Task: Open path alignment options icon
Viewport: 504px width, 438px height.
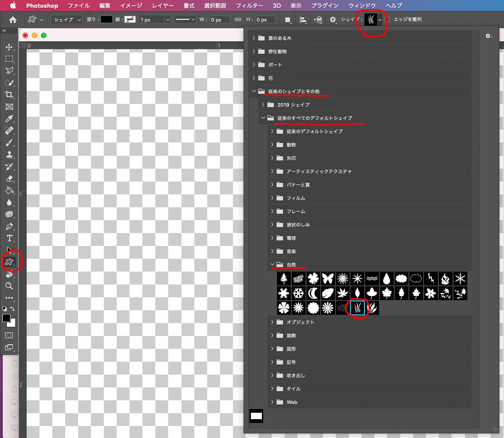Action: [x=303, y=20]
